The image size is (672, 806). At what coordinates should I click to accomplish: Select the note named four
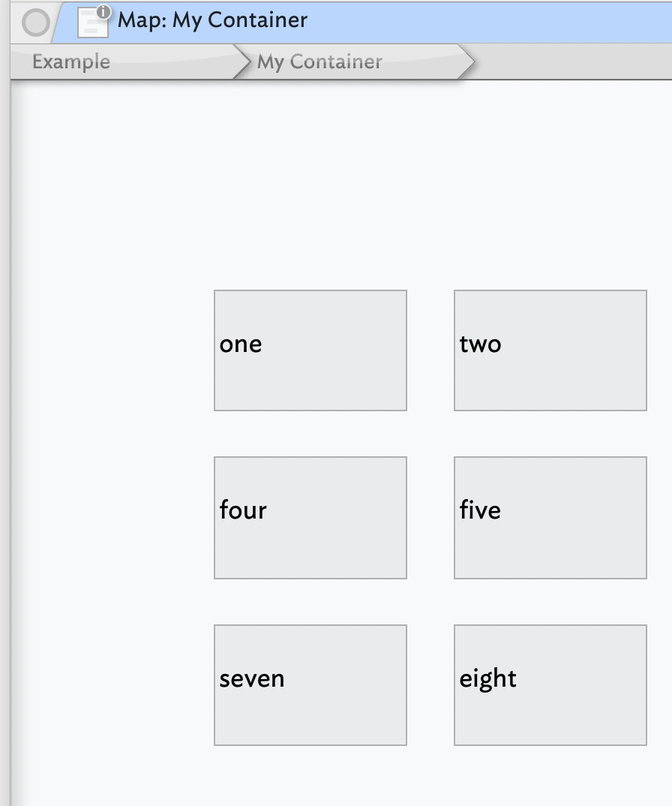[x=310, y=518]
